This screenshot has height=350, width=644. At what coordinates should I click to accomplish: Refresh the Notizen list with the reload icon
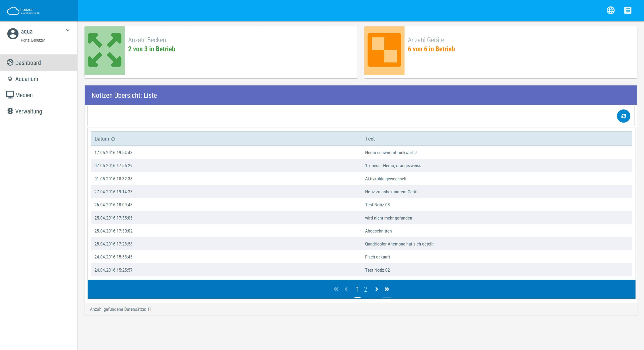coord(624,116)
